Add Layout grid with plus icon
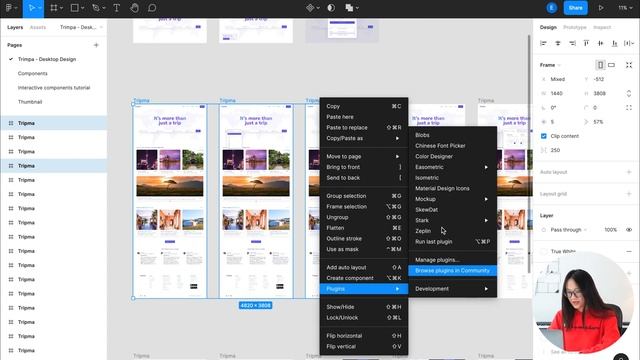Viewport: 640px width, 360px height. tap(629, 193)
